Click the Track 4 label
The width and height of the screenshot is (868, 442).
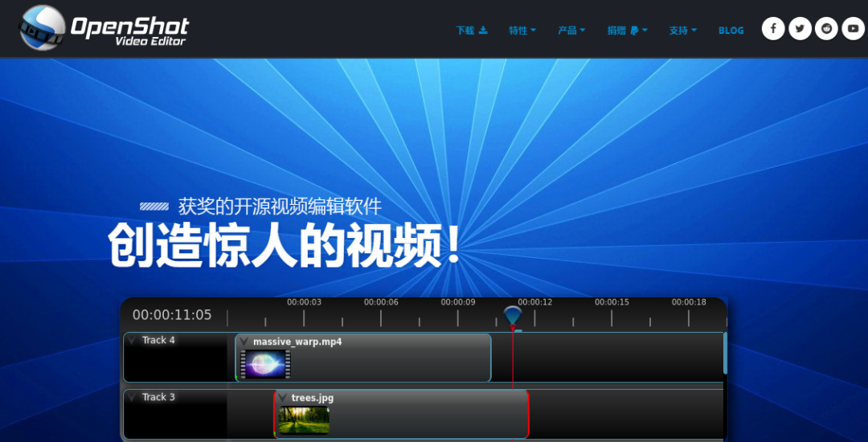158,340
